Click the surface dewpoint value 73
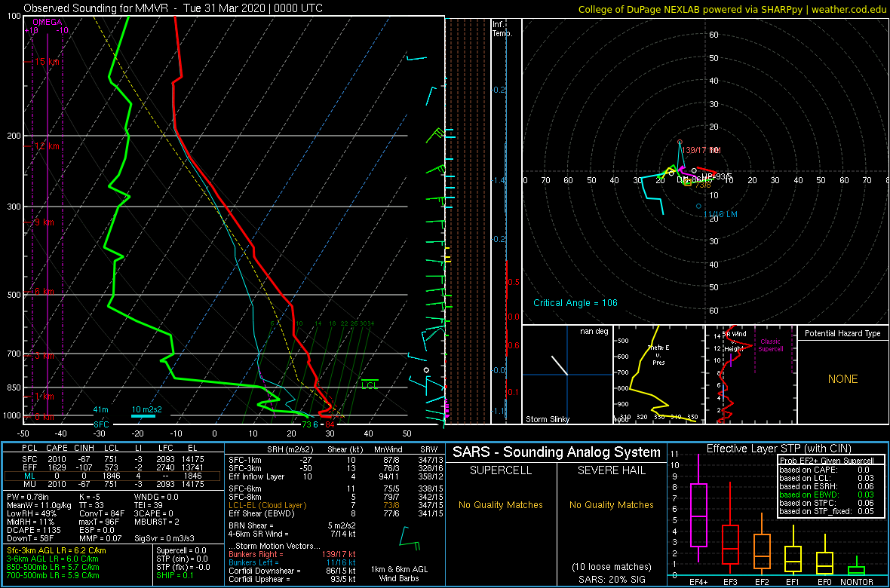890x588 pixels. click(x=306, y=424)
